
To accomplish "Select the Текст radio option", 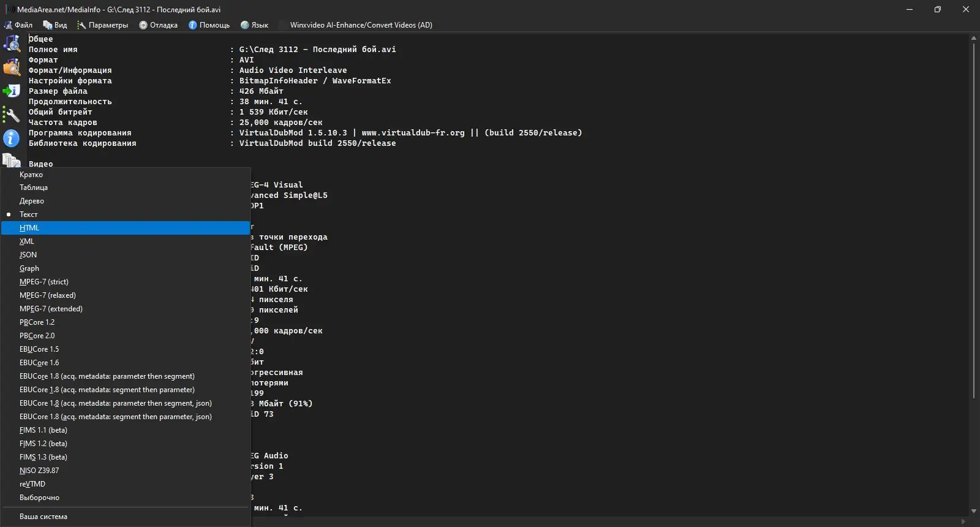I will click(28, 214).
